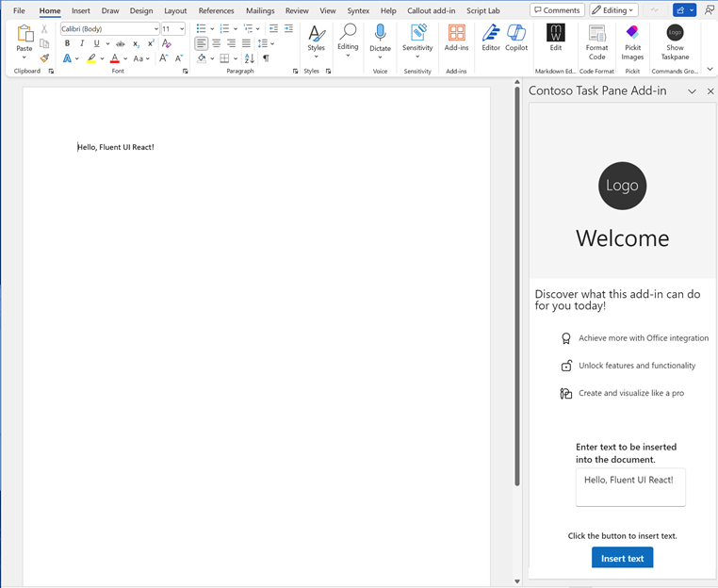This screenshot has width=718, height=588.
Task: Select the Format Painter brush
Action: [44, 57]
